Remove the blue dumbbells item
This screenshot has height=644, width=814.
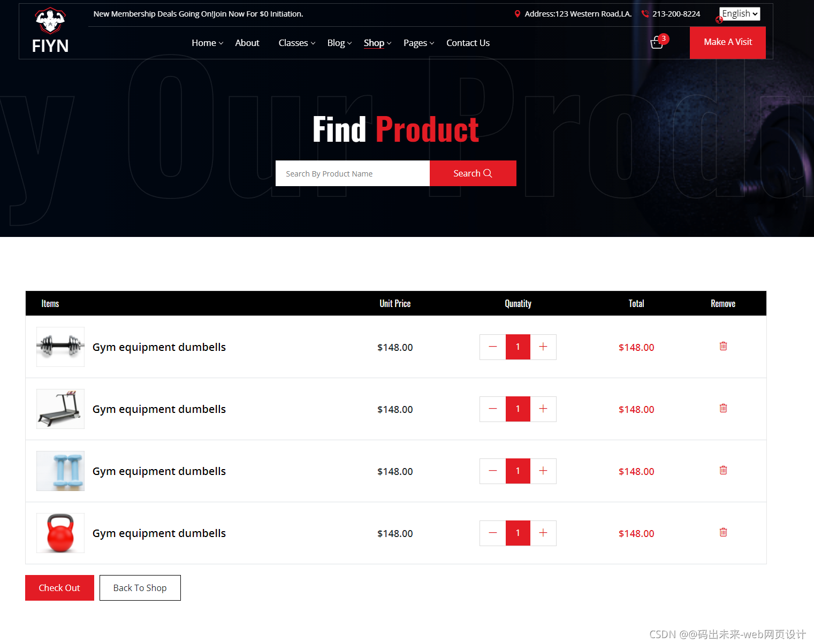click(x=723, y=470)
